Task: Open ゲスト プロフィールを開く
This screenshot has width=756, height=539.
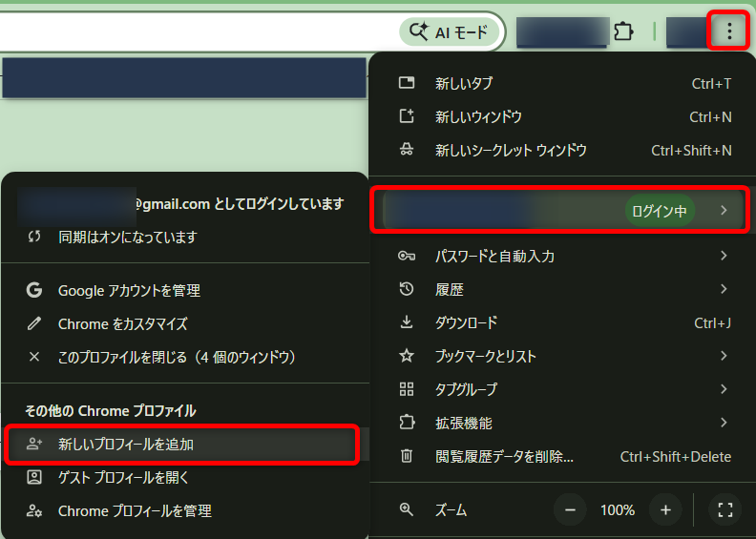Action: pos(123,478)
